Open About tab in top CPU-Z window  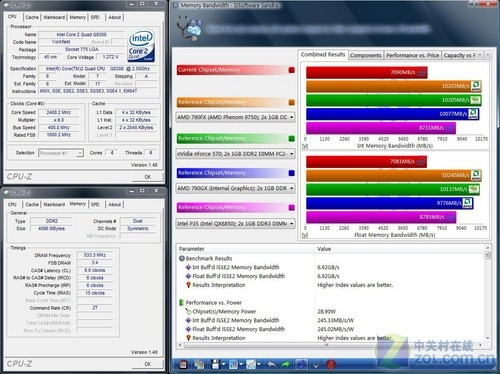point(115,17)
